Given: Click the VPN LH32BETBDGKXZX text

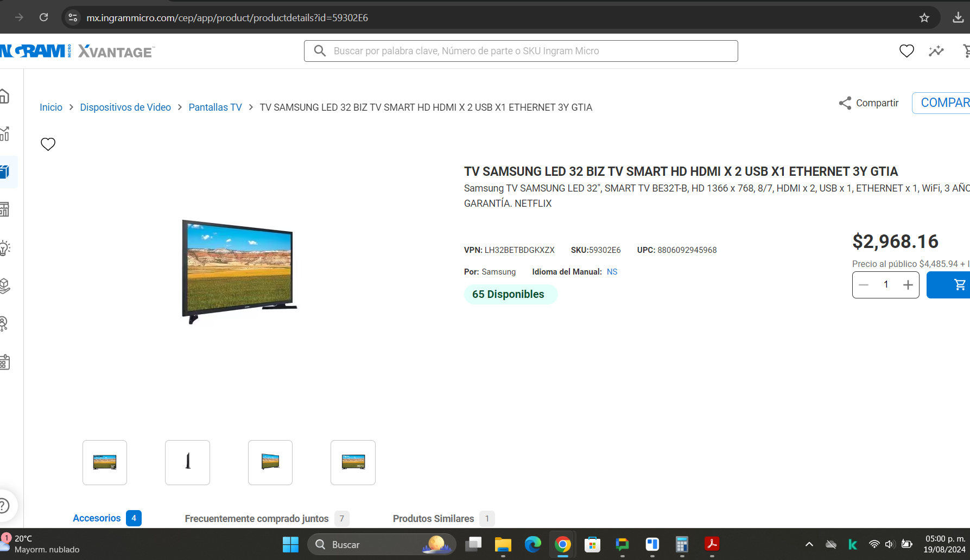Looking at the screenshot, I should pyautogui.click(x=509, y=250).
